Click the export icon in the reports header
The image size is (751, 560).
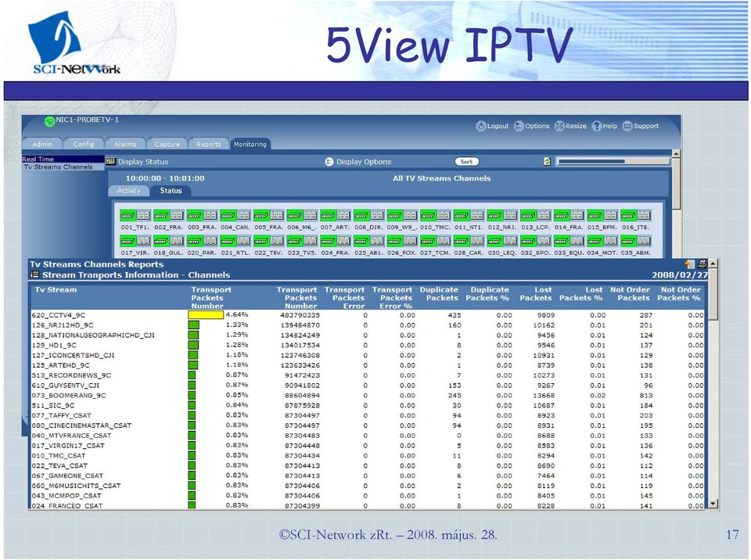pyautogui.click(x=690, y=264)
